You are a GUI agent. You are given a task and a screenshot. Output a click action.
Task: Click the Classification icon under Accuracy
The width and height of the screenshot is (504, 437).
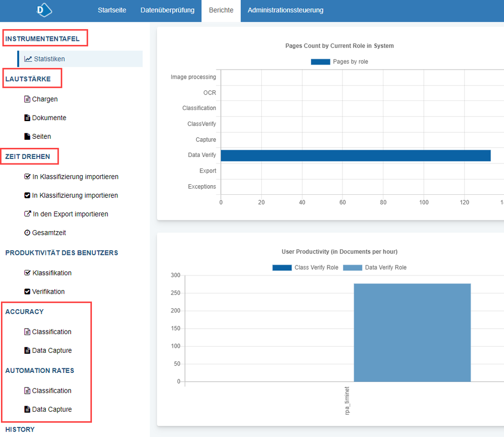(27, 332)
